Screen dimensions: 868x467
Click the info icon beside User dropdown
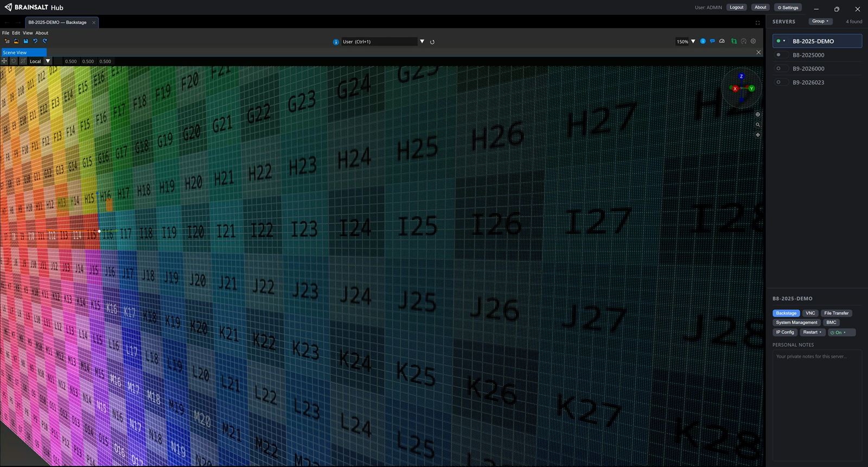[x=336, y=42]
